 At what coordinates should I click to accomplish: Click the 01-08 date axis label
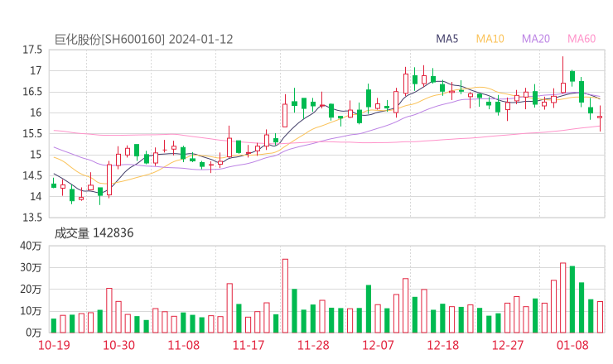tap(572, 345)
